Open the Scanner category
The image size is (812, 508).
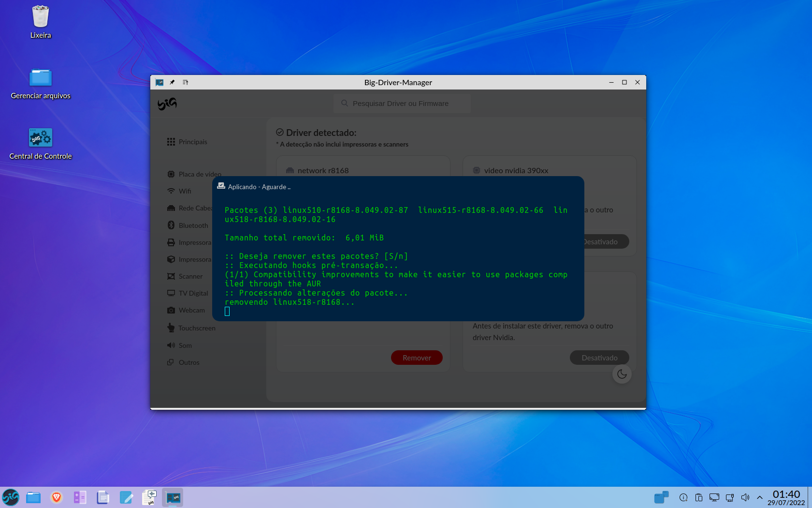[x=185, y=276]
